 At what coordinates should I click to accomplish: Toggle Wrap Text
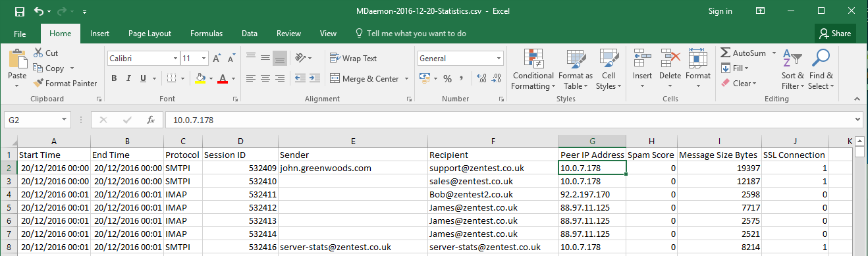[354, 58]
